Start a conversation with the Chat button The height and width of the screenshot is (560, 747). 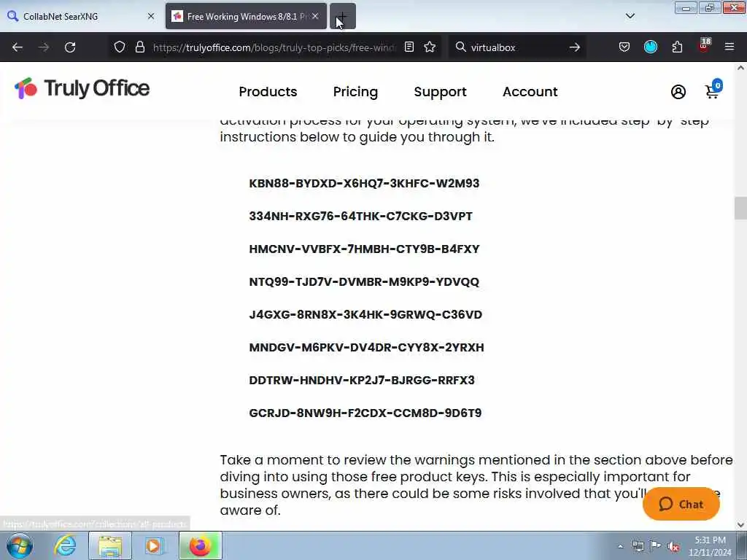point(681,504)
